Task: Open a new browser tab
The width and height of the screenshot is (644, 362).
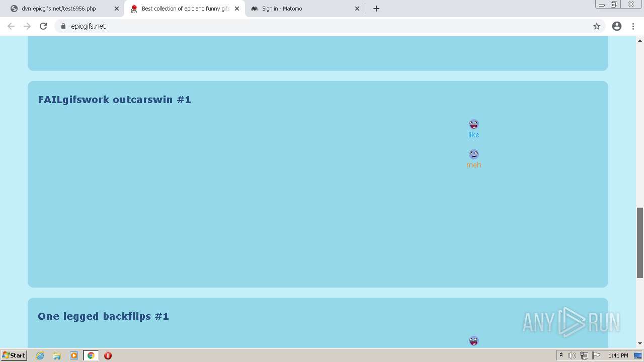Action: click(x=376, y=9)
